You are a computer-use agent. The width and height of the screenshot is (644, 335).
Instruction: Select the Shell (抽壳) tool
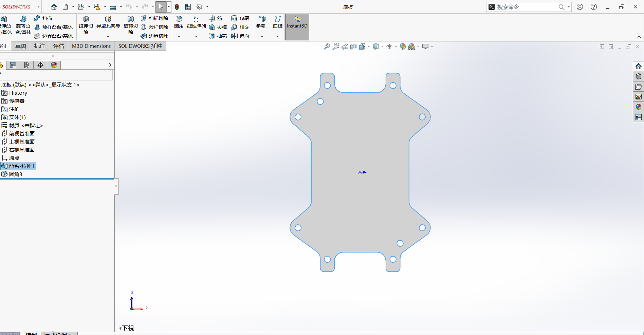point(218,36)
